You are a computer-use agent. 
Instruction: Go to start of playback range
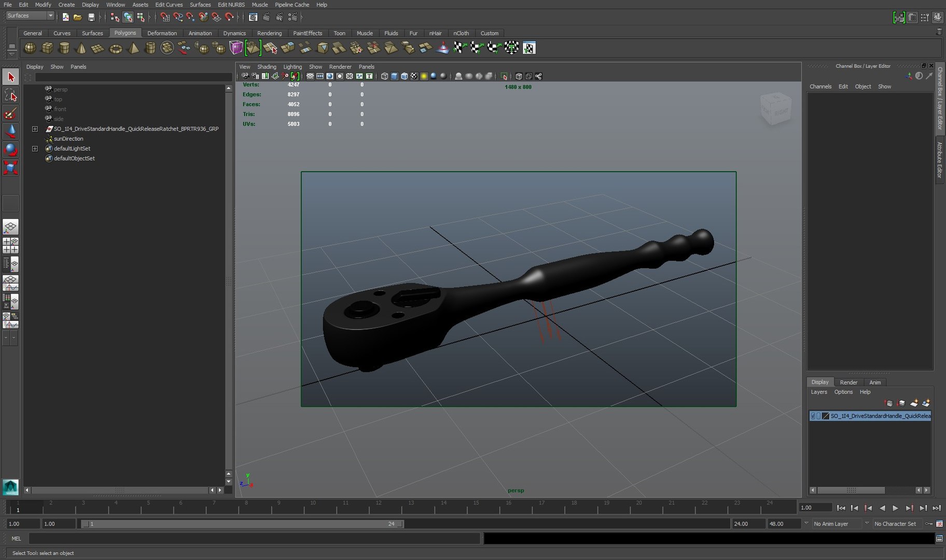(x=841, y=508)
